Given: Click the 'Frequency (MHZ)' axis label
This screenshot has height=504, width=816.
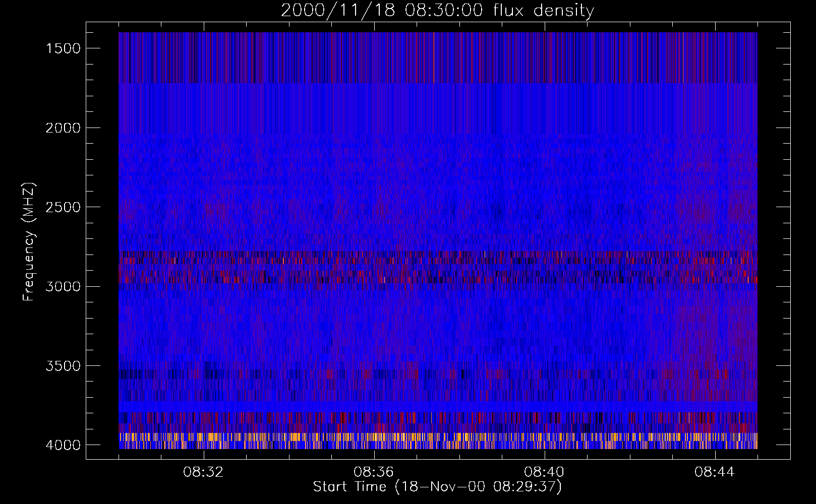Looking at the screenshot, I should point(28,241).
